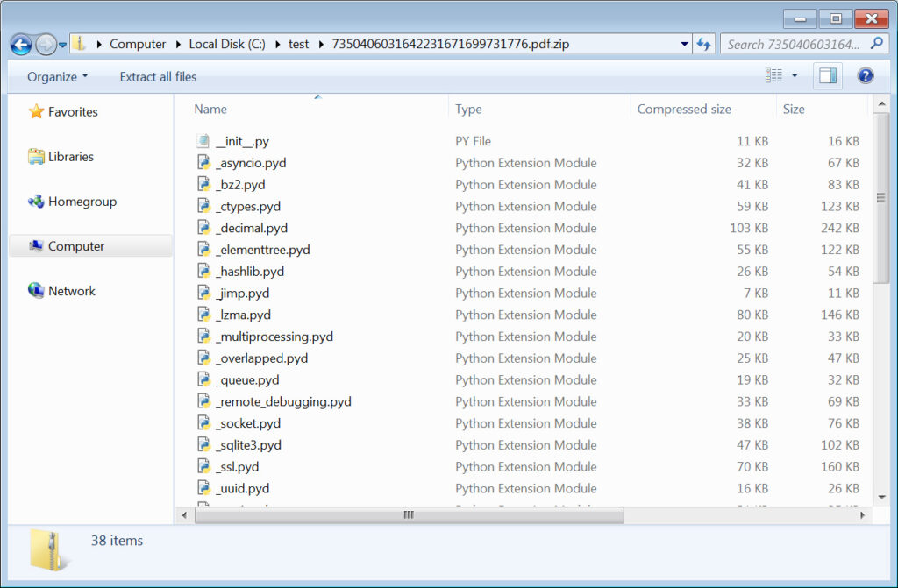
Task: Open Network from the navigation pane
Action: [x=70, y=290]
